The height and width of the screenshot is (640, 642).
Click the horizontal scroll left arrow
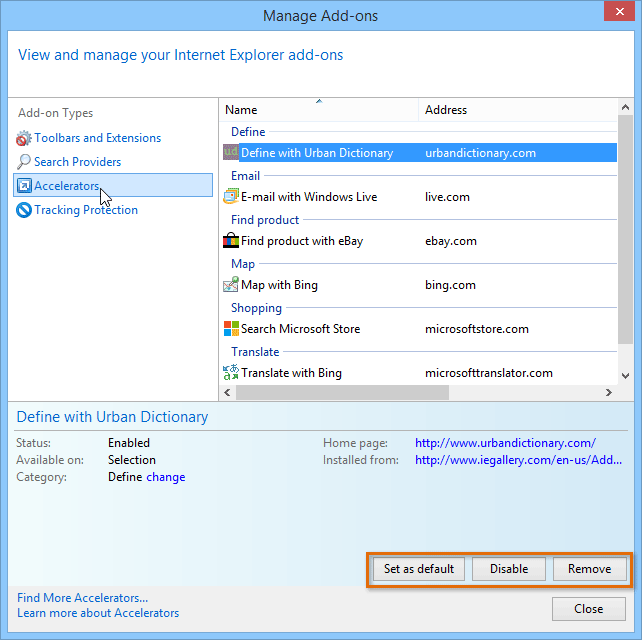coord(228,392)
